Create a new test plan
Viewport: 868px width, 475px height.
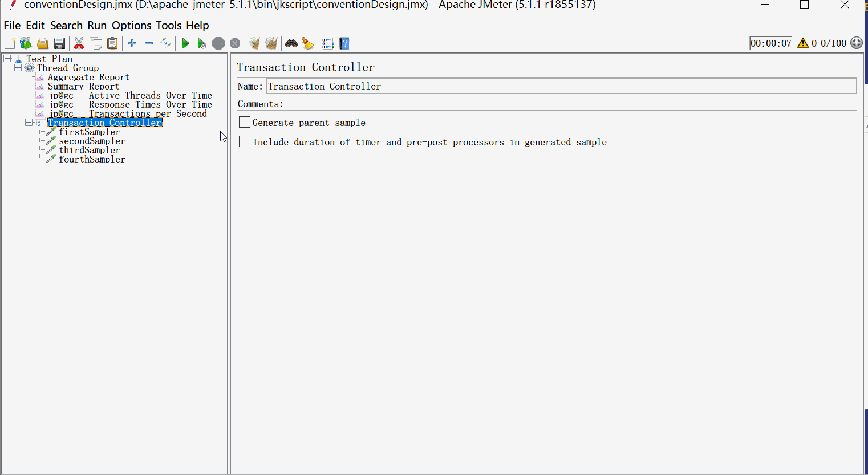click(x=10, y=43)
